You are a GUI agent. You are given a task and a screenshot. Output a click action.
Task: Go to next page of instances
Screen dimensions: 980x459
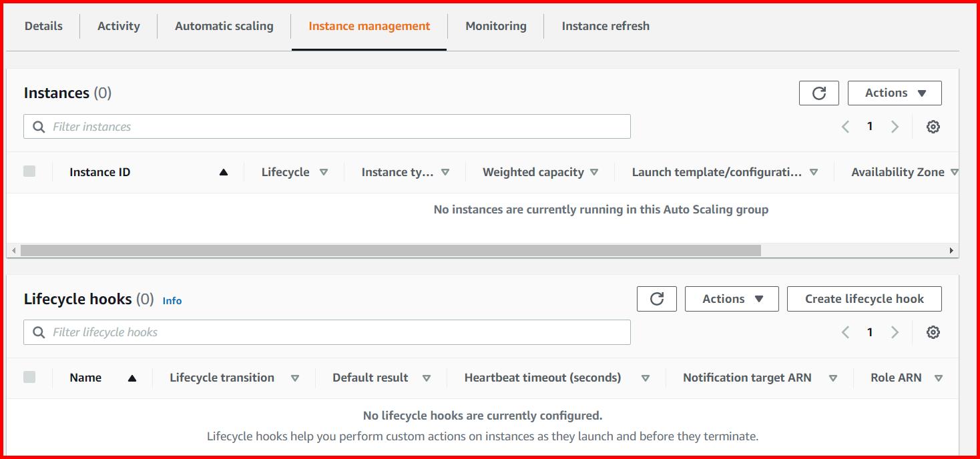(895, 126)
